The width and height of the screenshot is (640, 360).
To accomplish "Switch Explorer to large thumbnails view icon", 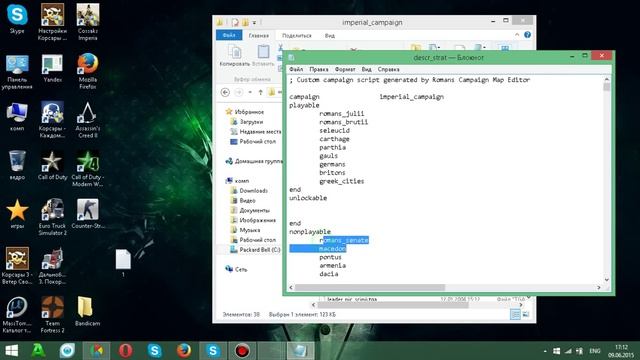I will pyautogui.click(x=526, y=314).
